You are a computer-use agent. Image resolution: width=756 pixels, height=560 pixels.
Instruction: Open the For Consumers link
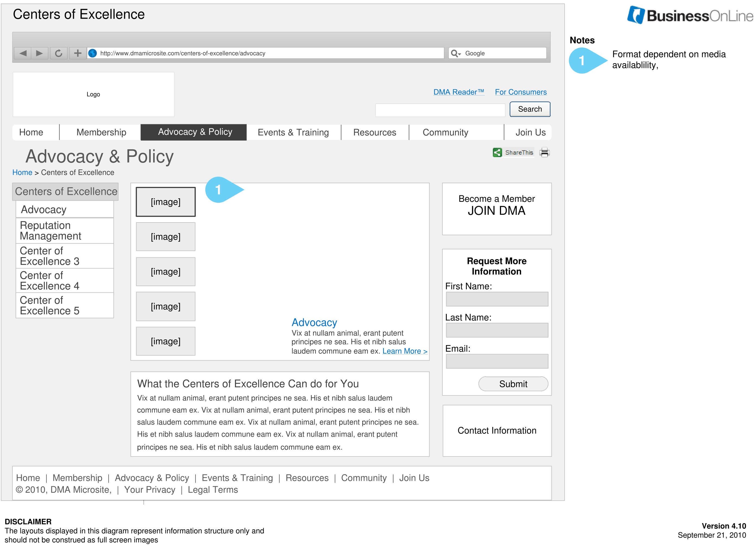(521, 92)
